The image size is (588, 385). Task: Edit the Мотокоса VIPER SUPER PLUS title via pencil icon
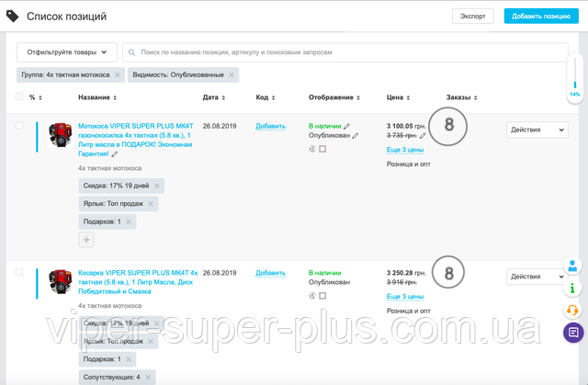pyautogui.click(x=114, y=153)
